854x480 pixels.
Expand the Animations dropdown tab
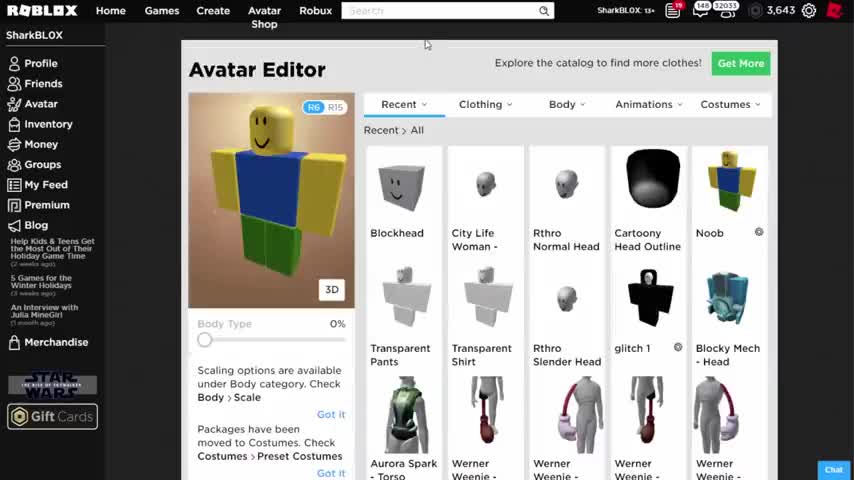click(649, 105)
